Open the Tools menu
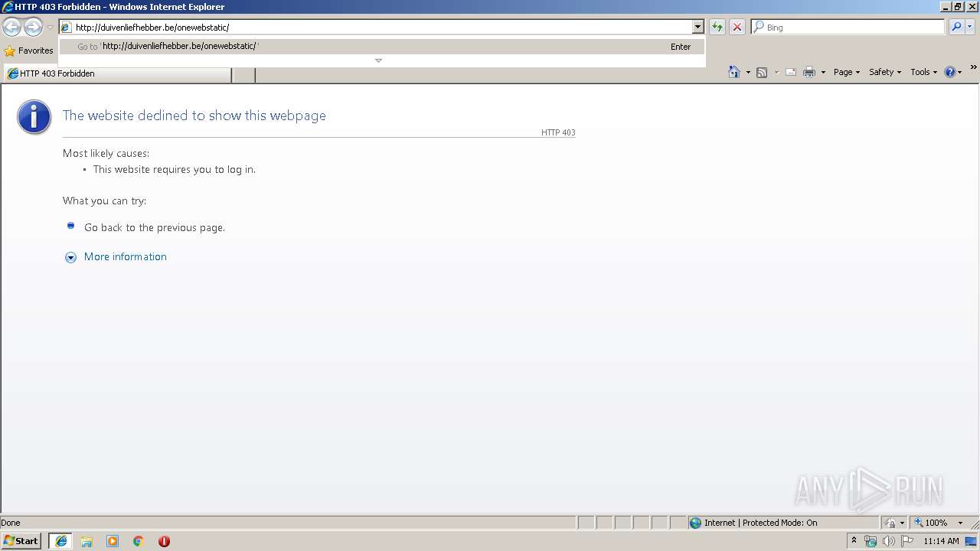980x551 pixels. click(923, 72)
